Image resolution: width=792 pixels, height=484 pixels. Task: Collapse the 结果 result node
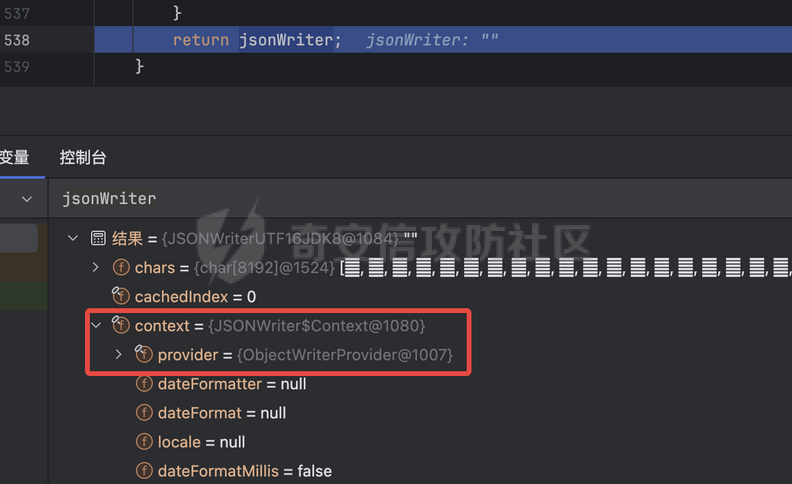72,238
